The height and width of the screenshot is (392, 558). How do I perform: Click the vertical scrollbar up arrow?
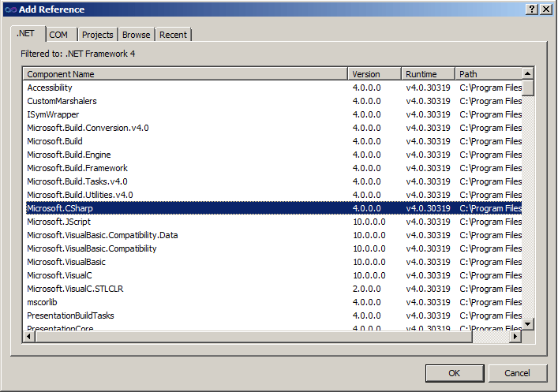tap(528, 74)
